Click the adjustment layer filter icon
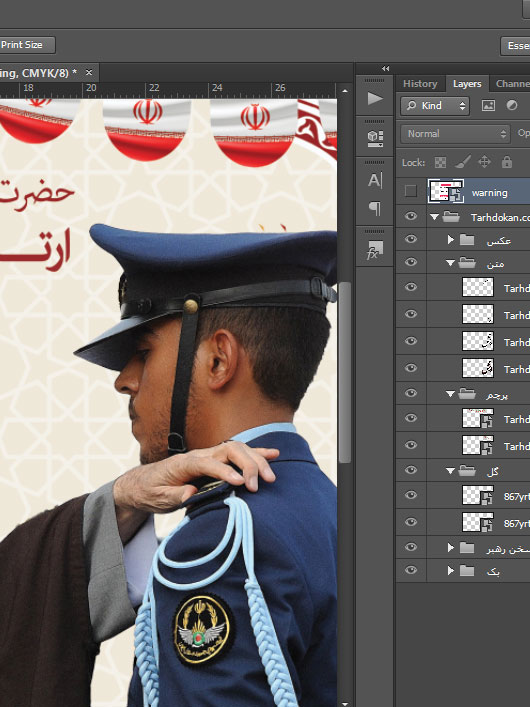 [512, 106]
